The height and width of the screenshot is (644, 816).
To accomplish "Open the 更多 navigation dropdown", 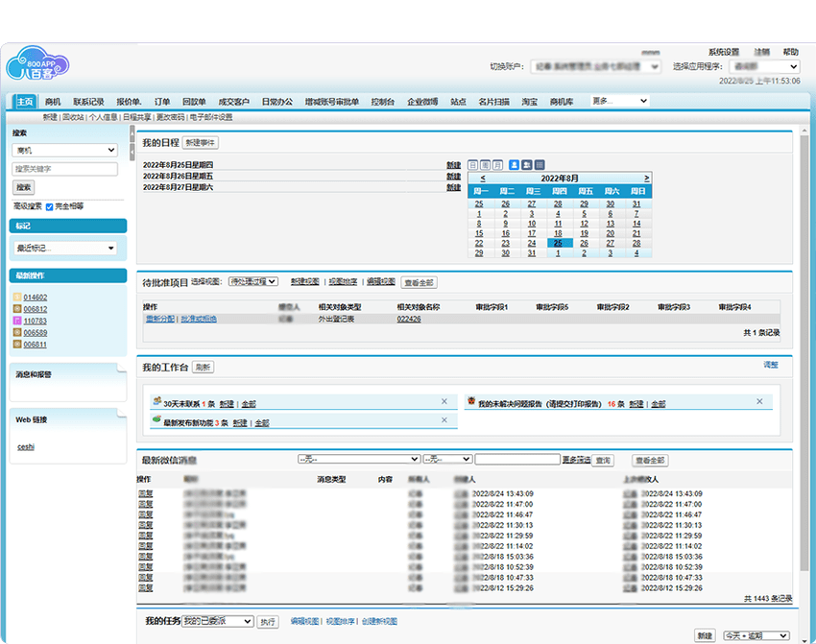I will tap(619, 101).
